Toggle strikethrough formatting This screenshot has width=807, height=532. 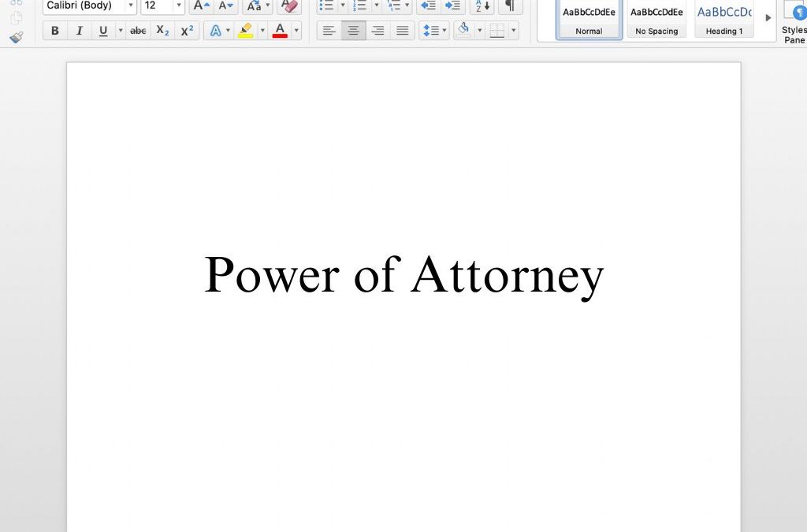(138, 31)
